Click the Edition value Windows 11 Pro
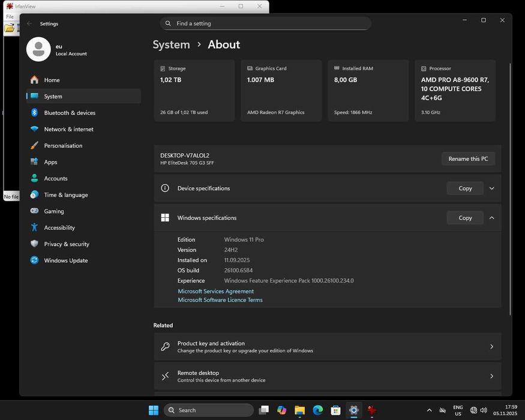This screenshot has height=420, width=525. [x=244, y=239]
